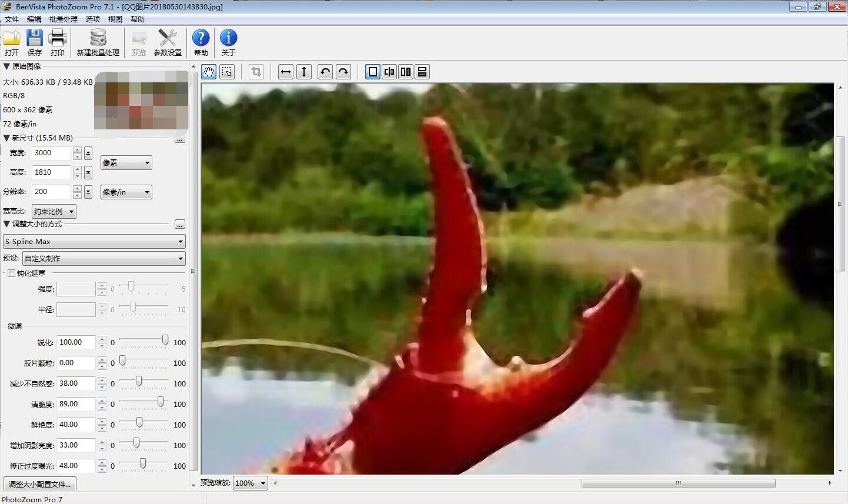Open the 像素 width unit dropdown
Image resolution: width=848 pixels, height=504 pixels.
click(126, 163)
